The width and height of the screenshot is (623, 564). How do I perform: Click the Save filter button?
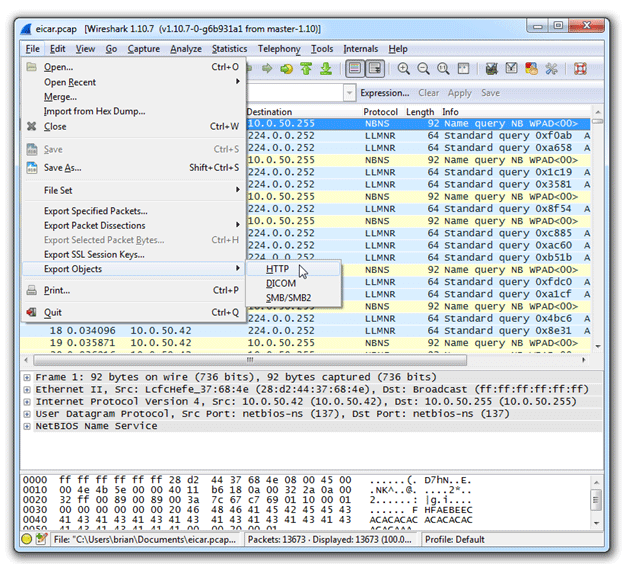(490, 93)
